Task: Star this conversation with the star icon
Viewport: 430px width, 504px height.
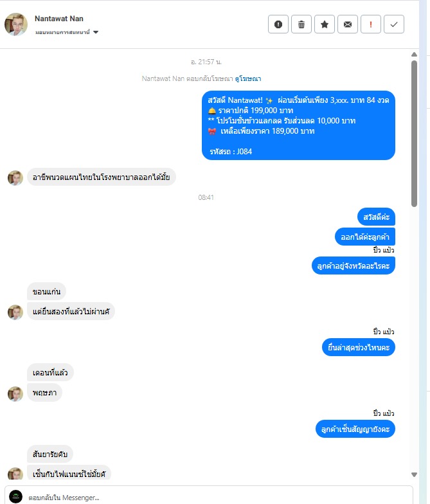Action: (324, 24)
